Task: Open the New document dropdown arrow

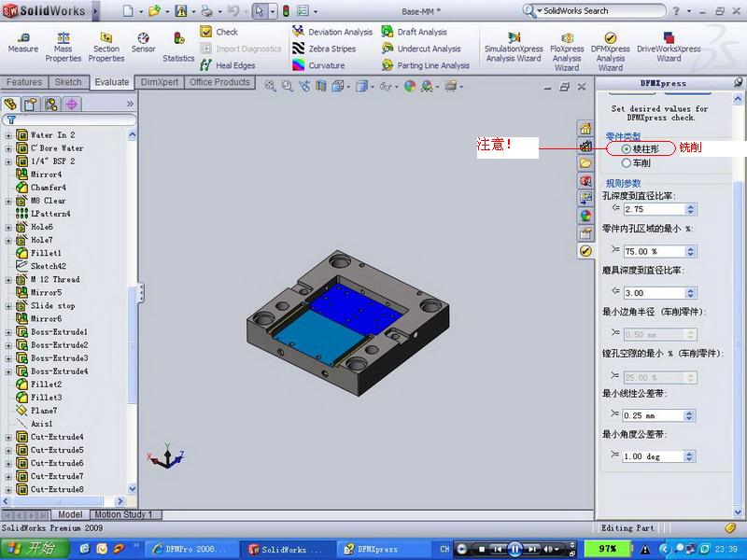Action: click(x=141, y=11)
